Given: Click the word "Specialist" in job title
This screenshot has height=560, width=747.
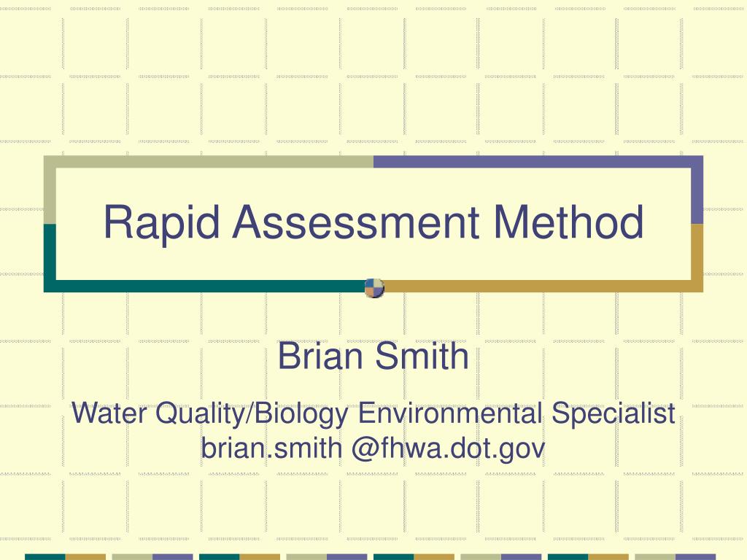Looking at the screenshot, I should pyautogui.click(x=614, y=414).
